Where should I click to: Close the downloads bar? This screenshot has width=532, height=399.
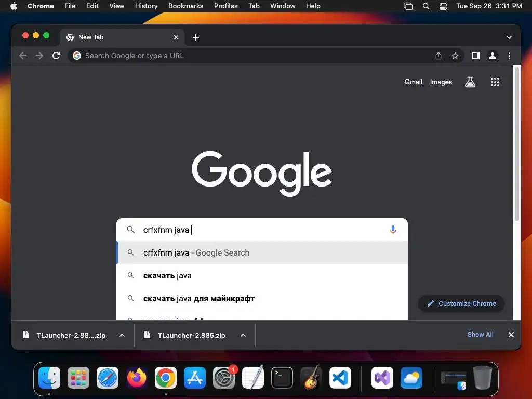point(511,335)
